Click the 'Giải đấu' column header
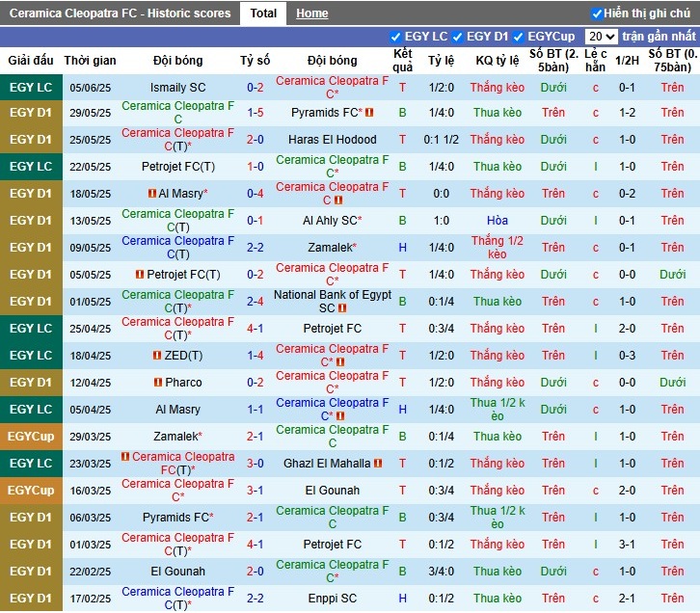The height and width of the screenshot is (613, 700). [x=31, y=60]
